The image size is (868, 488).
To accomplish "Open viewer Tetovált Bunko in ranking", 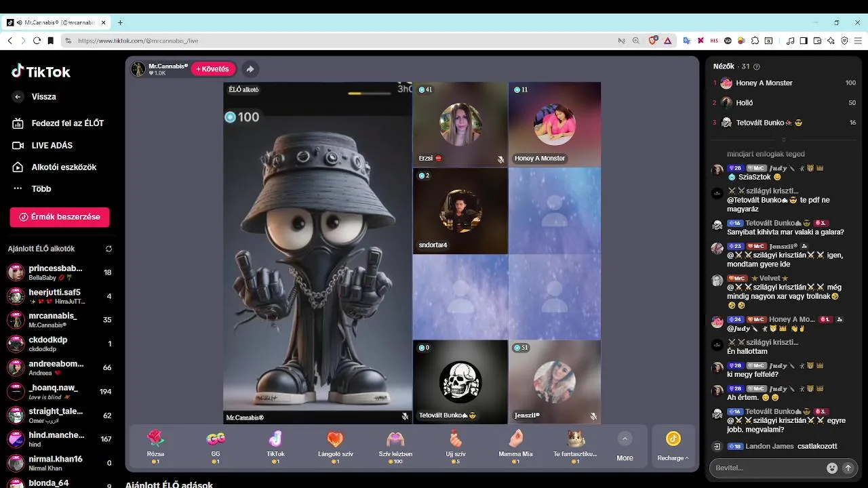I will (x=784, y=123).
